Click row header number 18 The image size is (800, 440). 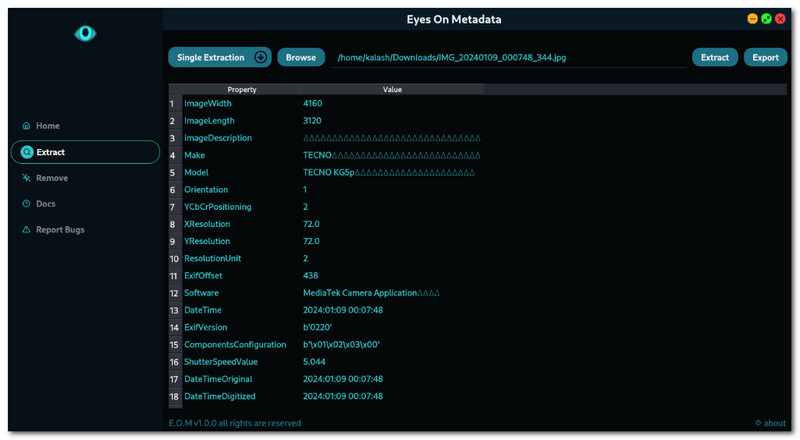175,396
